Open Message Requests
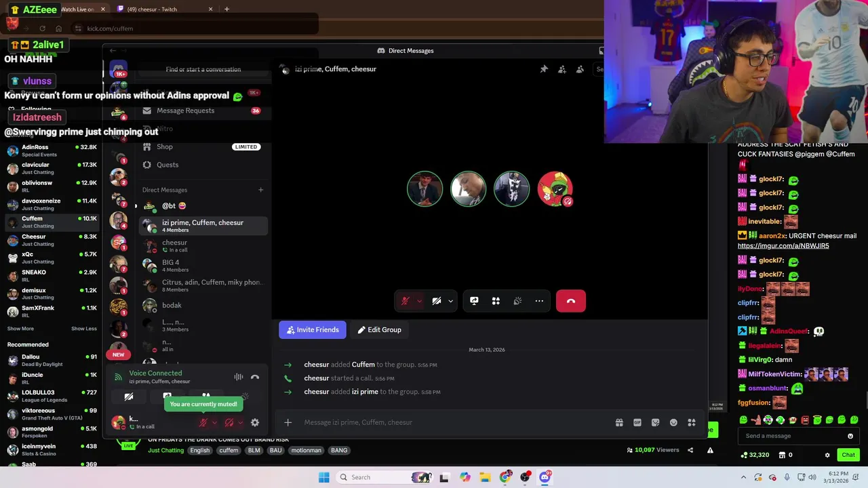Screen dimensions: 868x488 202,110
